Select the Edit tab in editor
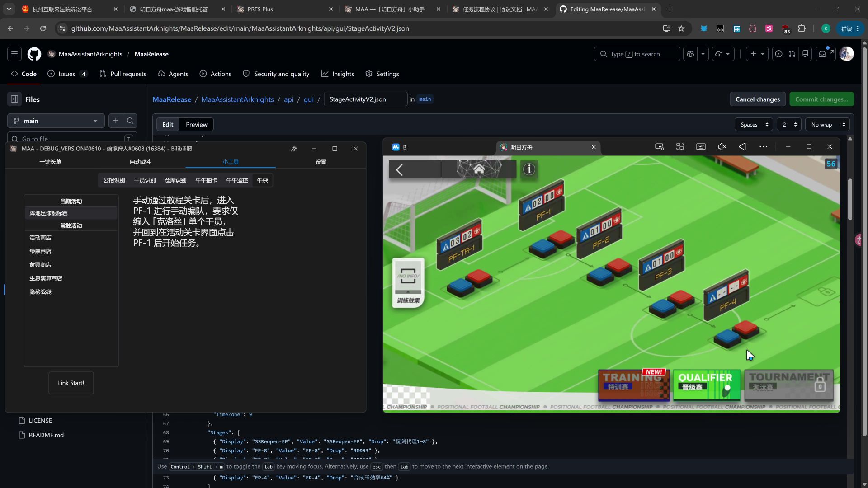 point(168,124)
